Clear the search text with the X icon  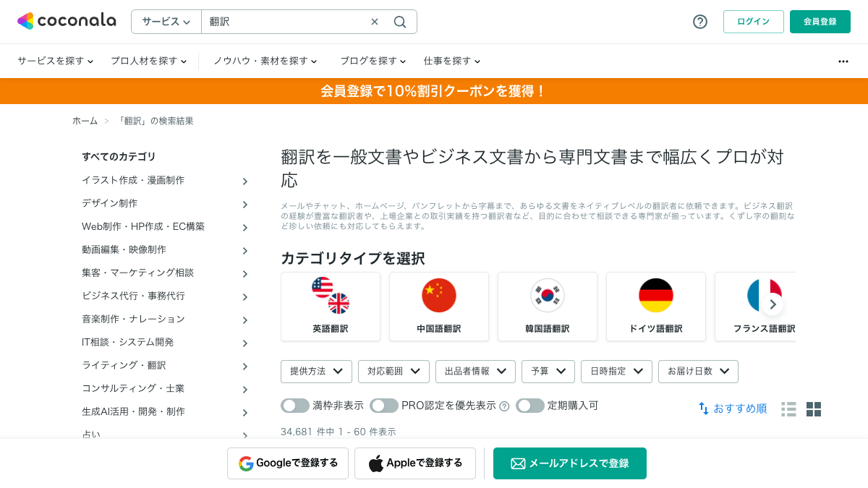(x=375, y=22)
